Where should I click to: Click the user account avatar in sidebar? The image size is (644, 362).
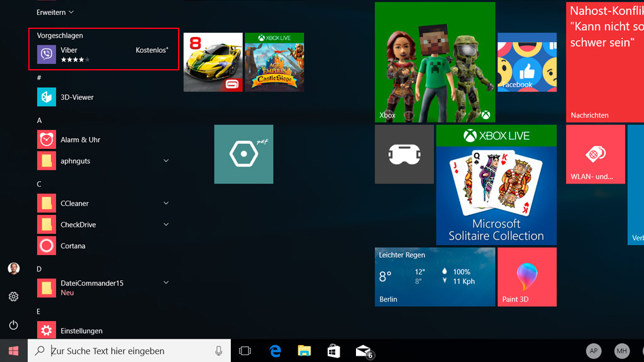click(14, 268)
